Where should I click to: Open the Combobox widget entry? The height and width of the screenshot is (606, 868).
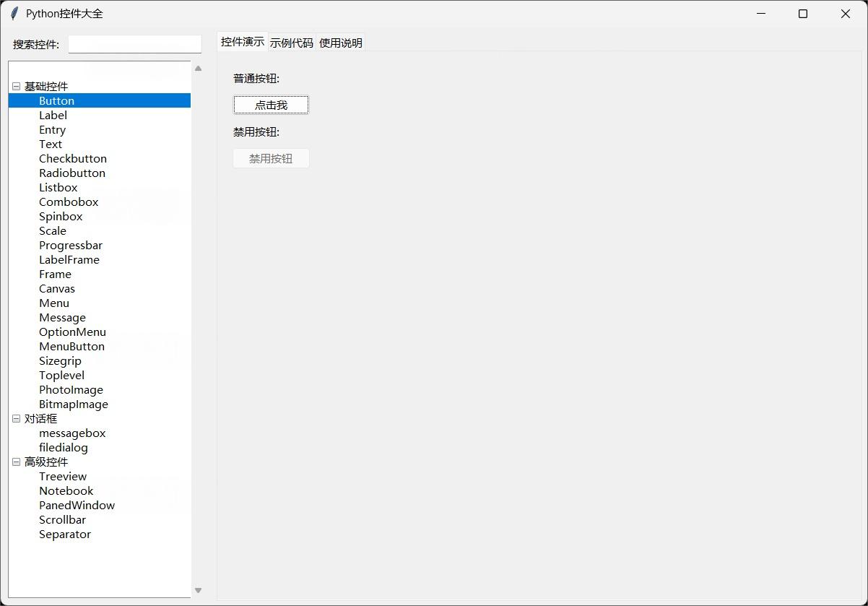(69, 202)
